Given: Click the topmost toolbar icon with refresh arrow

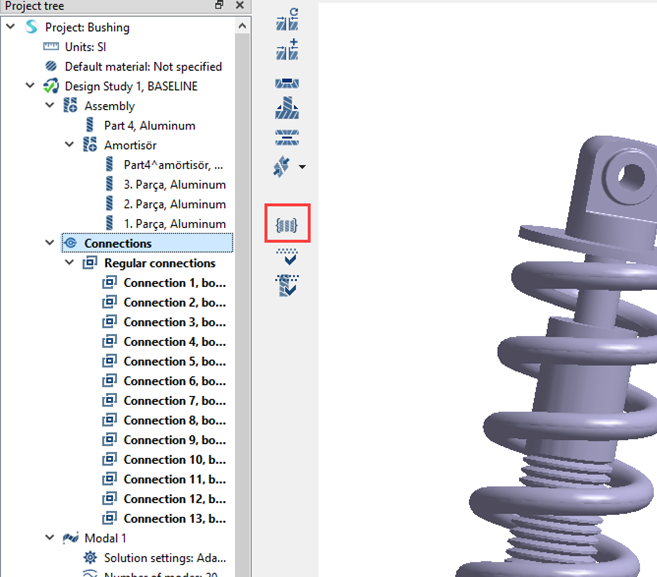Looking at the screenshot, I should [287, 19].
